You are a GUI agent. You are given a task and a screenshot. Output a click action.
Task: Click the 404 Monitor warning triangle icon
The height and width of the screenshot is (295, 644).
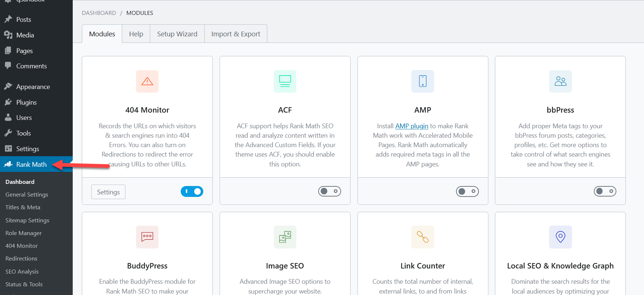tap(147, 81)
